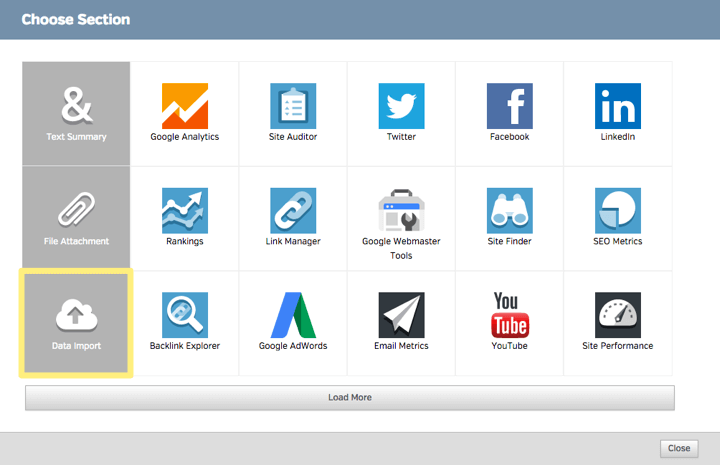This screenshot has height=465, width=720.
Task: Close the Choose Section dialog
Action: pos(679,448)
